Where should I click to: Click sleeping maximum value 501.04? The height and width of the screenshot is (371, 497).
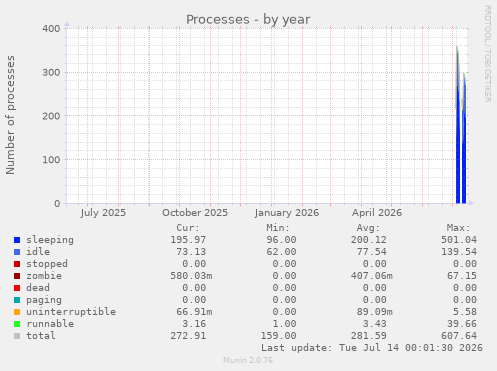pos(459,240)
